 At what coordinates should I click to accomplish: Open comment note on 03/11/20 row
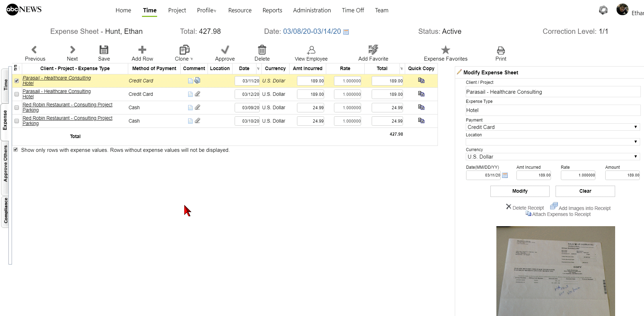point(190,81)
